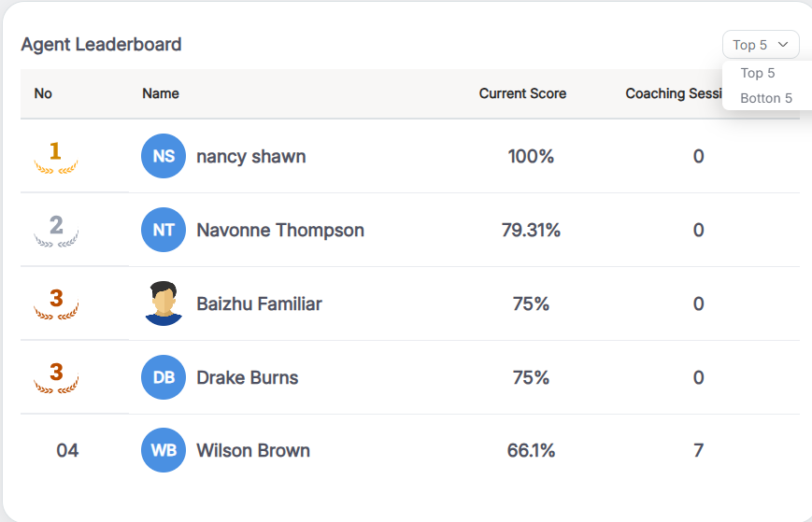Select the Top 5 option in list

[x=758, y=73]
